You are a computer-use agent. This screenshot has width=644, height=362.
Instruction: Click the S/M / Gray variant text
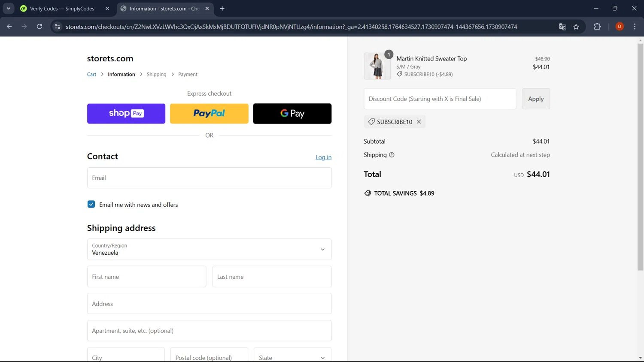[408, 66]
